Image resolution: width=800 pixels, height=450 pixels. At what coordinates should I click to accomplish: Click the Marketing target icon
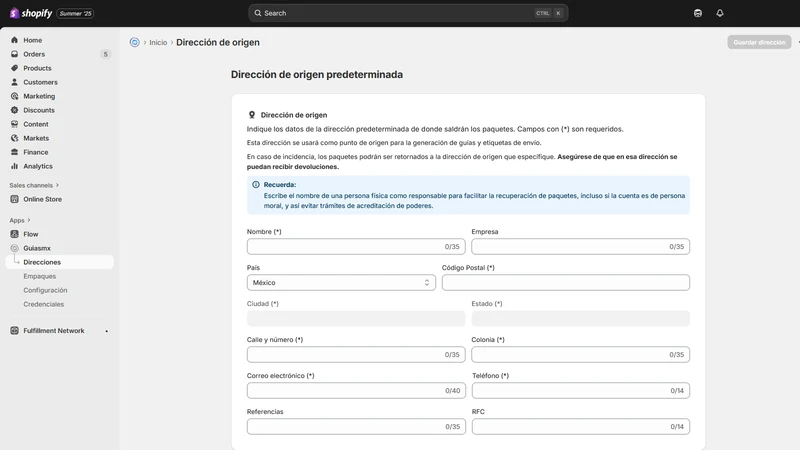tap(14, 96)
